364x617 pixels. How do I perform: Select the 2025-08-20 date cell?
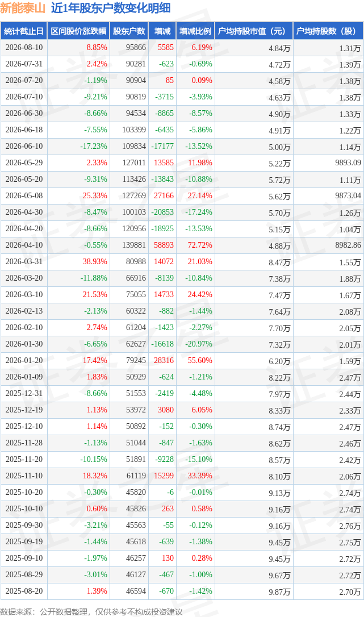tap(24, 591)
